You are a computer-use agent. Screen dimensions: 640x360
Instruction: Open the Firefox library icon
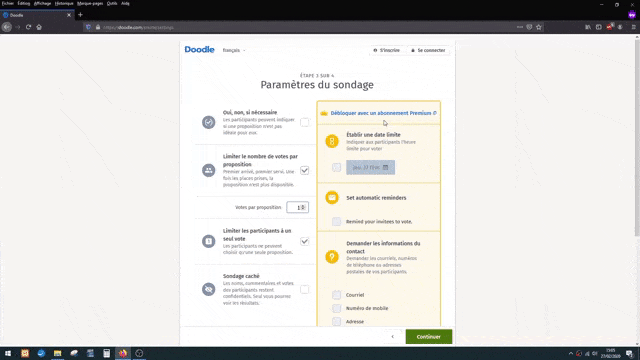click(x=588, y=27)
